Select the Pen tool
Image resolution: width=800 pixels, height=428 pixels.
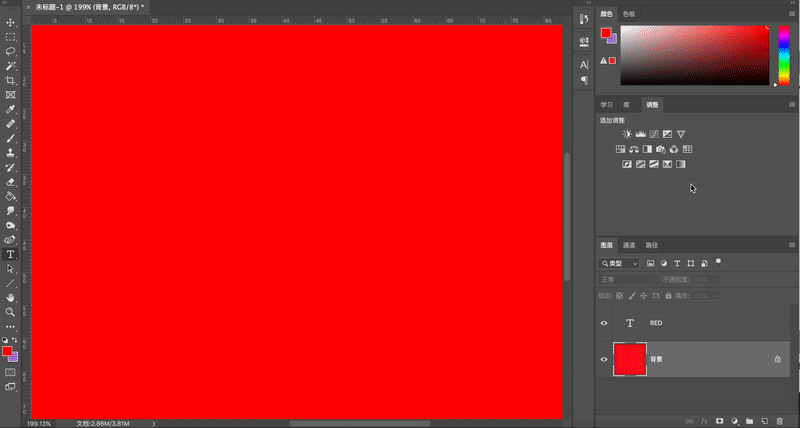pos(10,239)
